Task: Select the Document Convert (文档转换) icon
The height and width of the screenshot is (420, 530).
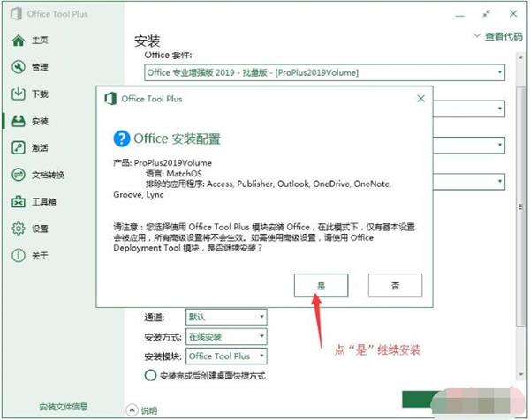Action: [18, 175]
